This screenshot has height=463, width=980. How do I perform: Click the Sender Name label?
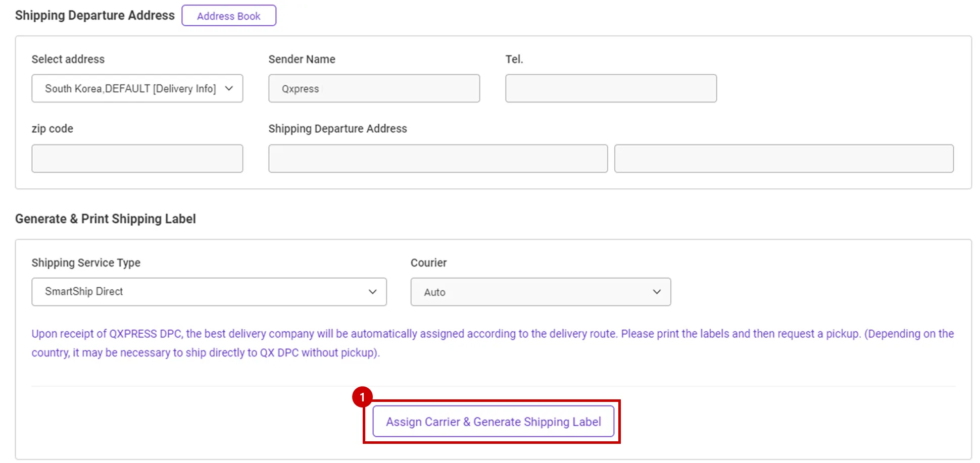pyautogui.click(x=302, y=59)
